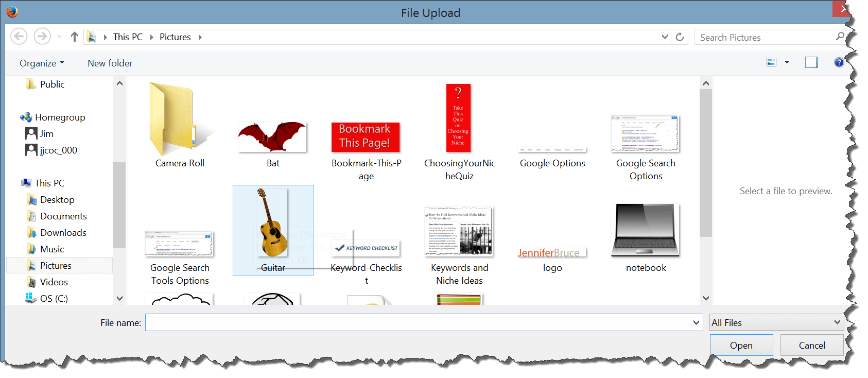This screenshot has width=868, height=378.
Task: Select Downloads in the navigation tree
Action: click(63, 232)
